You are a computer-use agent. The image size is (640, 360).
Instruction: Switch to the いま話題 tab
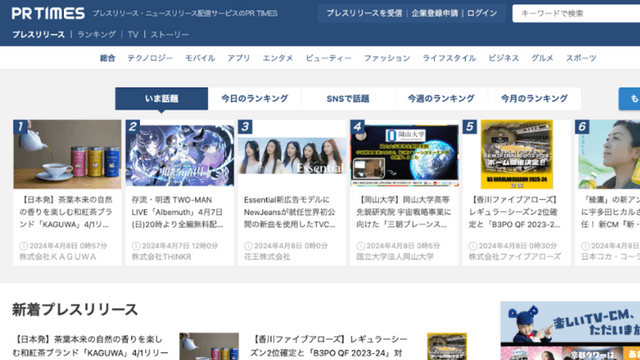point(162,98)
